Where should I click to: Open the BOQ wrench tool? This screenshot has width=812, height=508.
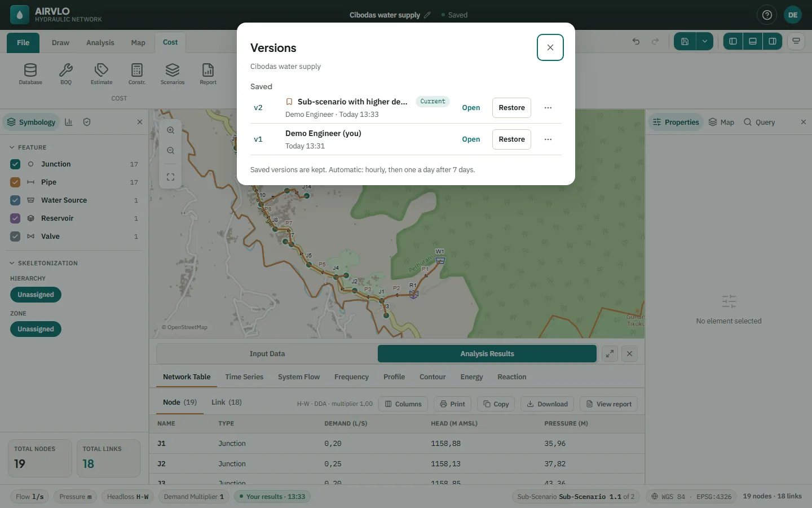pyautogui.click(x=66, y=74)
